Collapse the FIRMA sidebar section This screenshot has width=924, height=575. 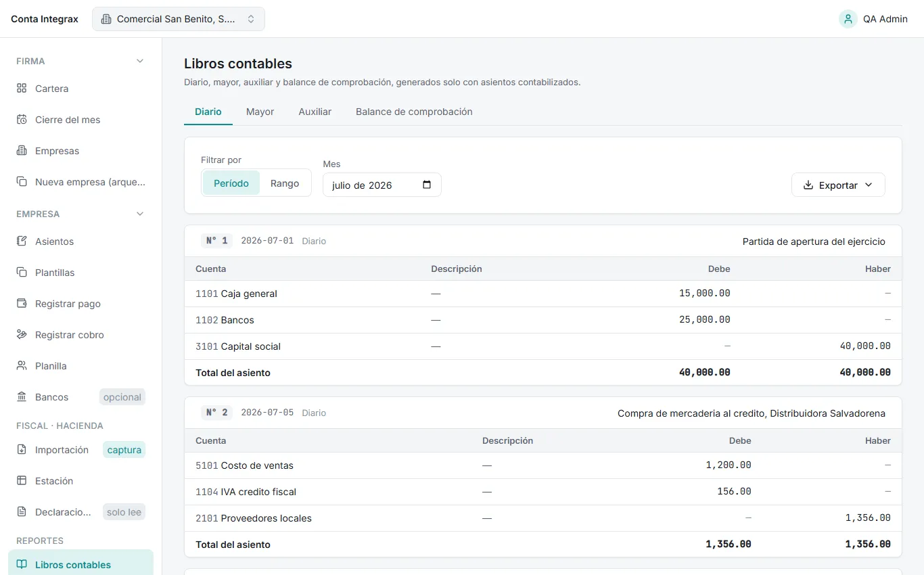(x=140, y=61)
